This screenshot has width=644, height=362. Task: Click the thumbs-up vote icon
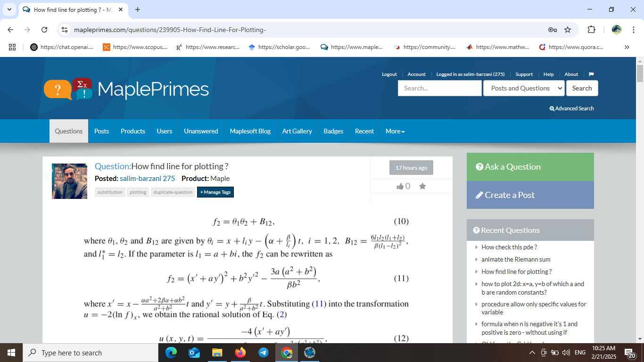coord(400,186)
